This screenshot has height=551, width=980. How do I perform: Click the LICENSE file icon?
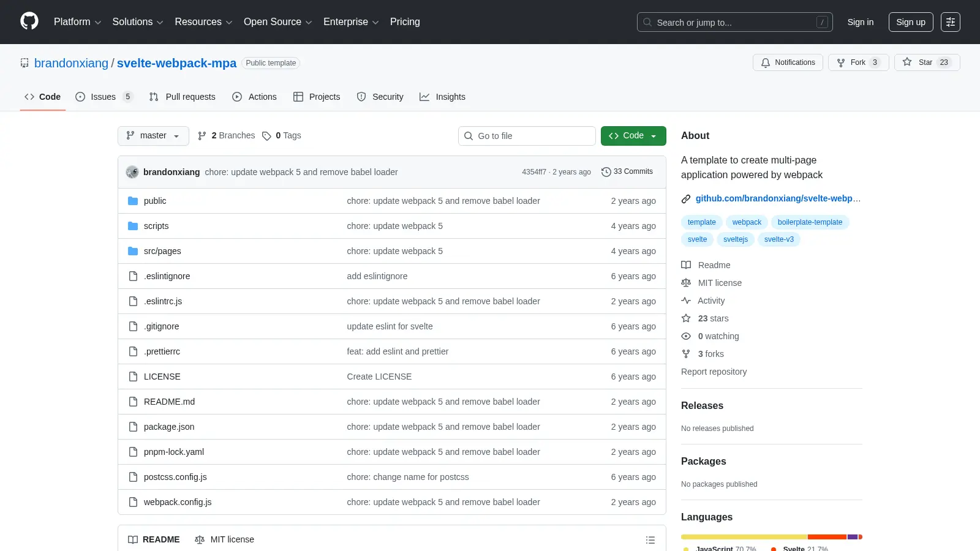133,377
